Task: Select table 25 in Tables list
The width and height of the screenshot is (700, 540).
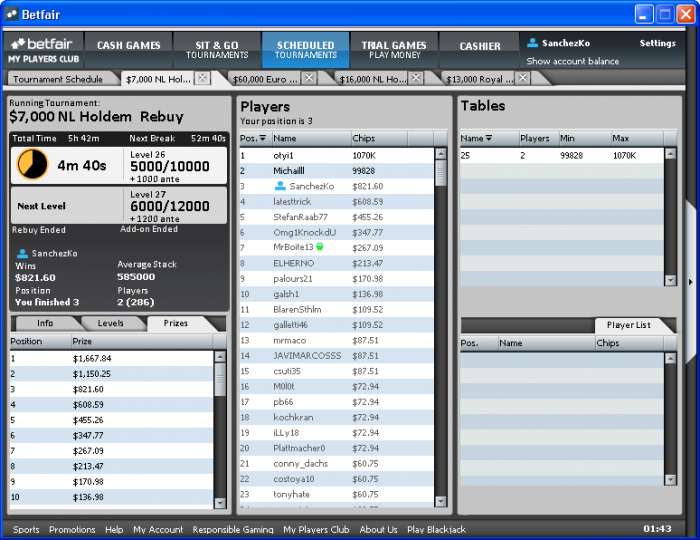Action: point(562,155)
